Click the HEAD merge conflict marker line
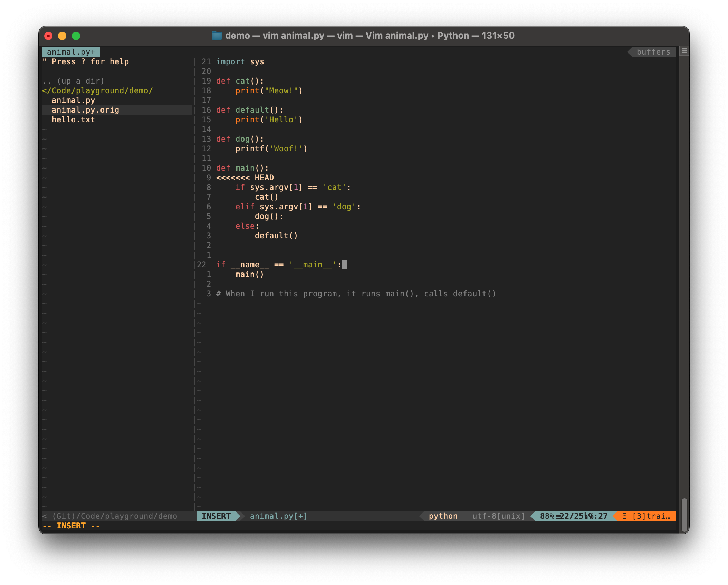728x585 pixels. click(x=244, y=178)
